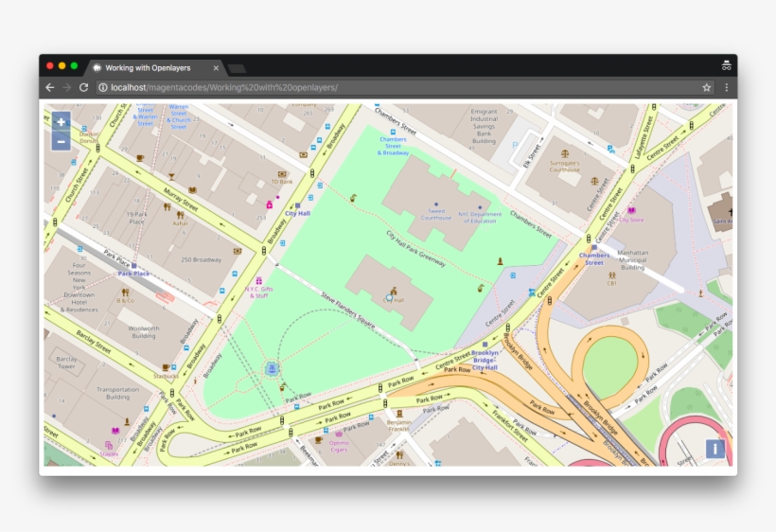The height and width of the screenshot is (532, 776).
Task: Zoom out with the map minus button
Action: (61, 141)
